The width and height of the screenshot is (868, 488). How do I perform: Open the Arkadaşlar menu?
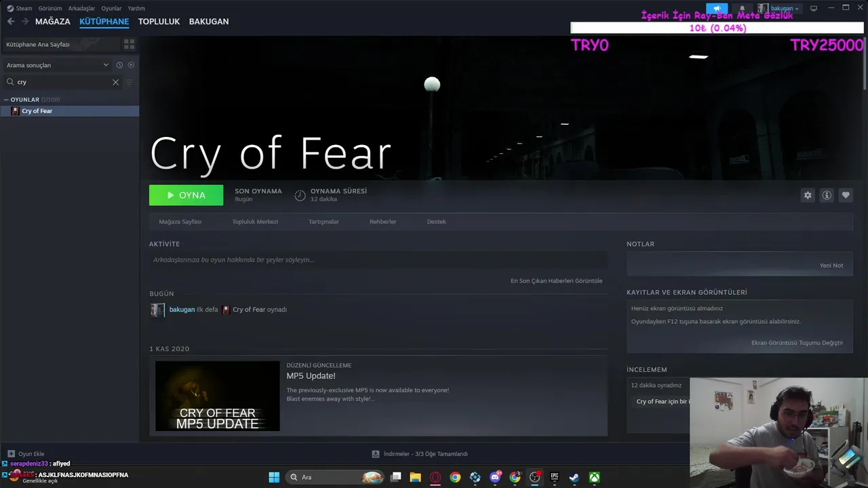click(x=82, y=9)
